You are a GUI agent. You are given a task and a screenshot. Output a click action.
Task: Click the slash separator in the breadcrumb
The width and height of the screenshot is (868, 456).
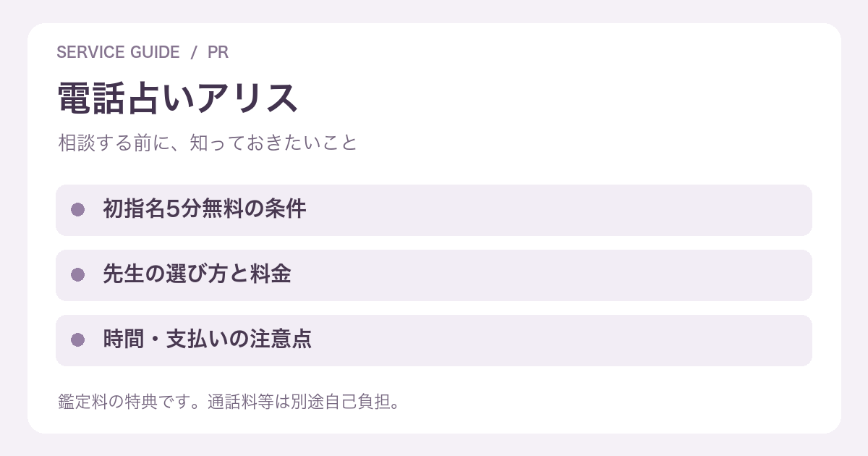pyautogui.click(x=193, y=52)
